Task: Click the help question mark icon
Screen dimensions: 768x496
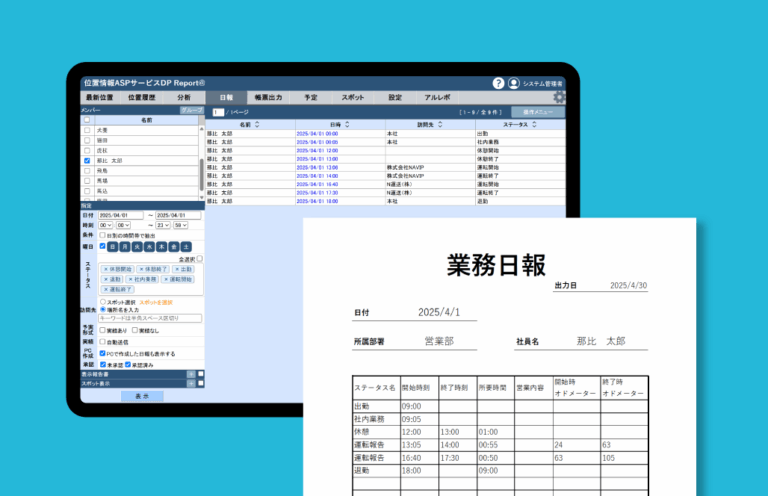Action: click(498, 84)
